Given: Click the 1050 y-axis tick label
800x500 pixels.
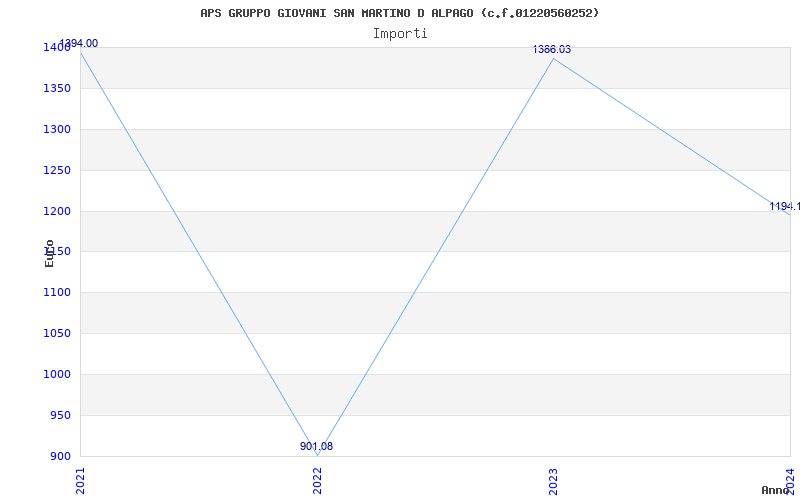Looking at the screenshot, I should coord(57,334).
